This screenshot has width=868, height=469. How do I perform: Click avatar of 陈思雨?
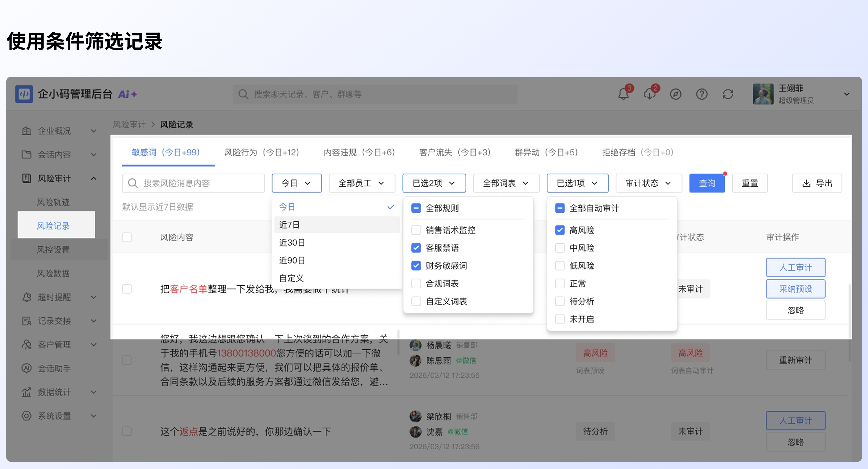[x=415, y=361]
